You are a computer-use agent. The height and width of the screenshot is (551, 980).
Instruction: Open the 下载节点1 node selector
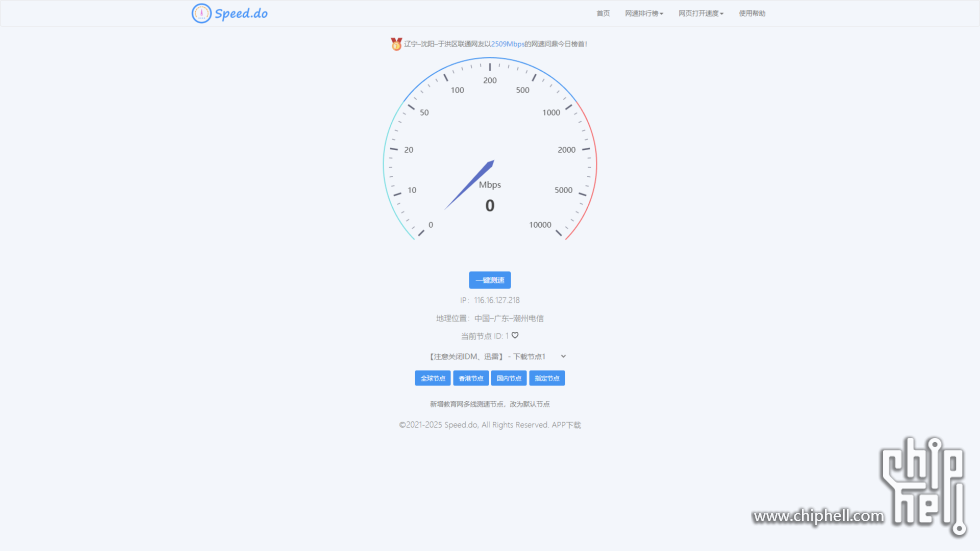[x=497, y=356]
